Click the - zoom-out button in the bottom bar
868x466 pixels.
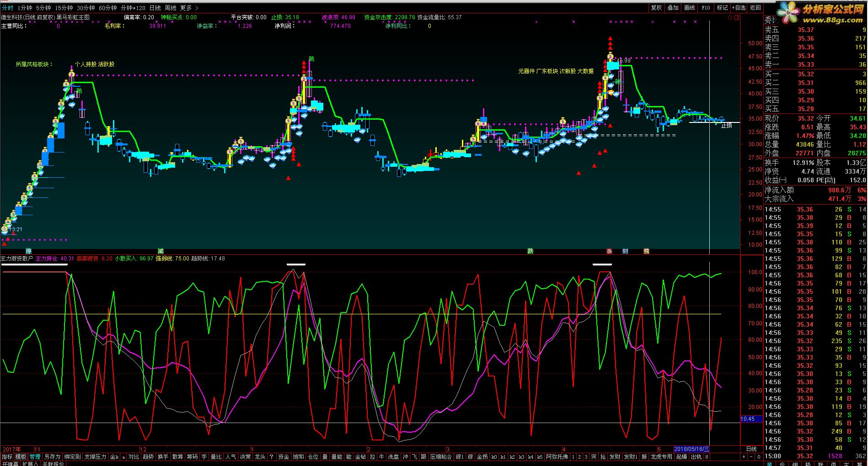[751, 457]
